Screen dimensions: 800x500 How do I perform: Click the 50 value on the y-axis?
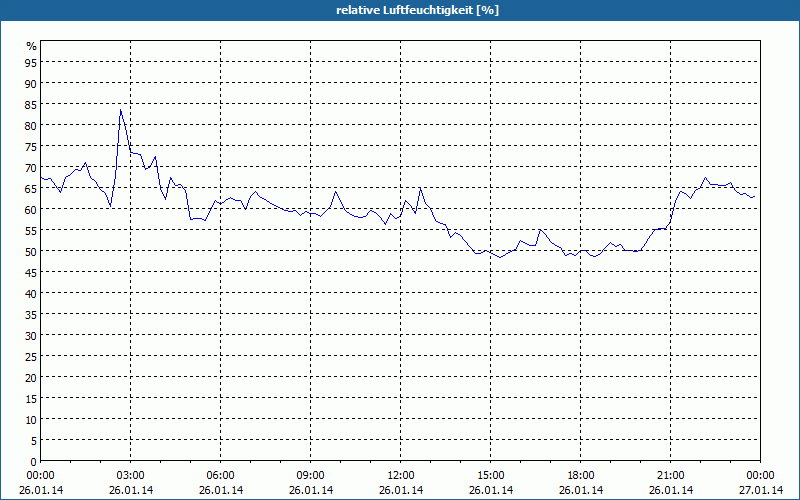coord(31,251)
